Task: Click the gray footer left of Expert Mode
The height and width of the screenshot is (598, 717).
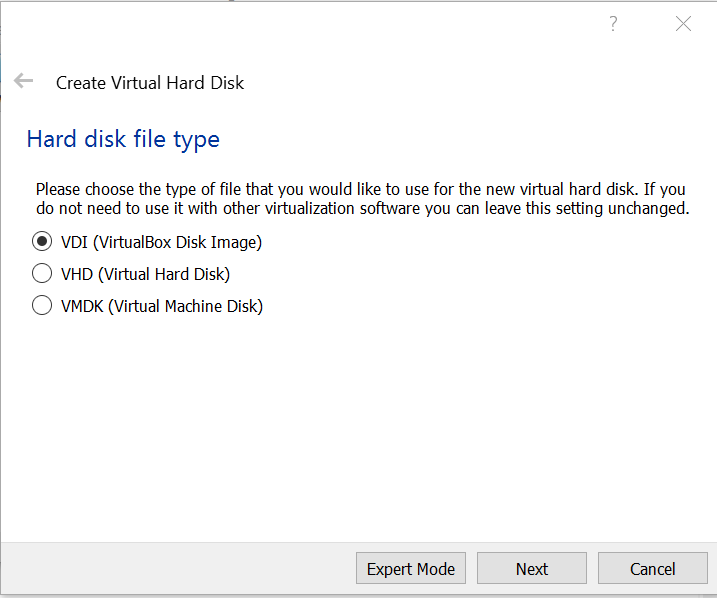Action: click(x=170, y=569)
